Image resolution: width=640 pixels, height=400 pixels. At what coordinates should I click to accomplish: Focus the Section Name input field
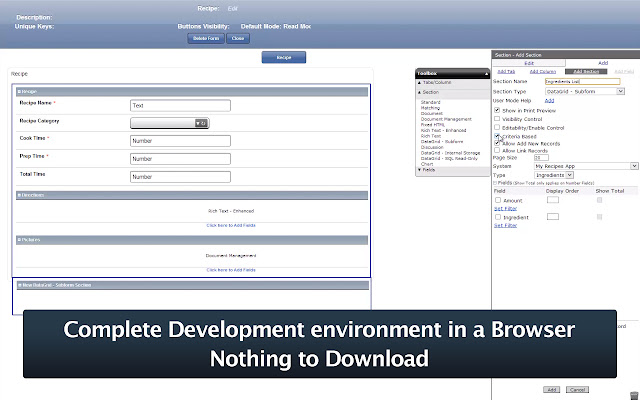point(582,81)
